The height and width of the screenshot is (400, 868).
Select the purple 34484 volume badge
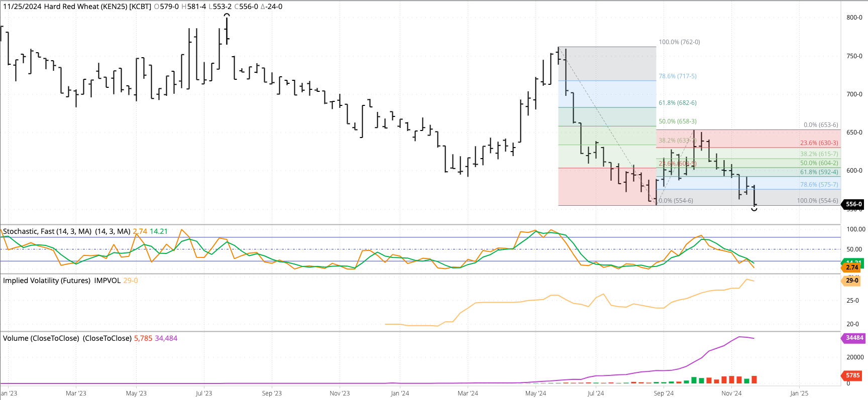854,338
